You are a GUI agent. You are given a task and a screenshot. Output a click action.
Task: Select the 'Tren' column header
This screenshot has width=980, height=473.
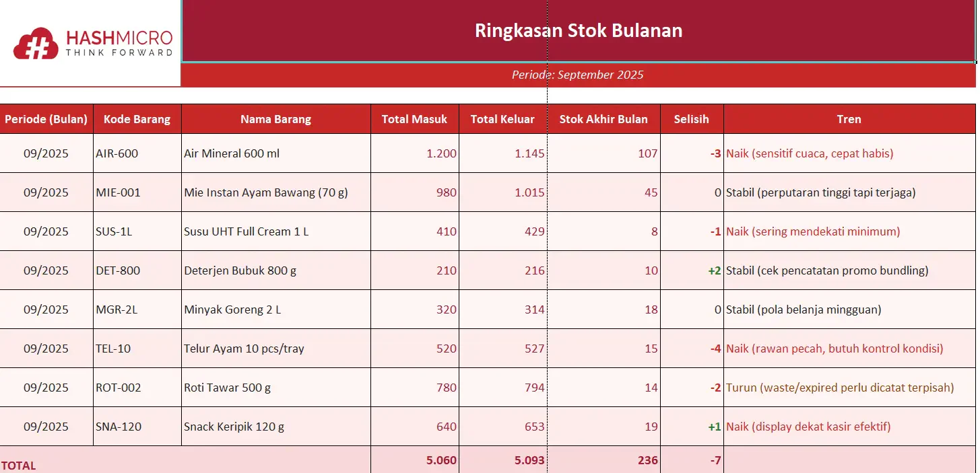[x=849, y=119]
